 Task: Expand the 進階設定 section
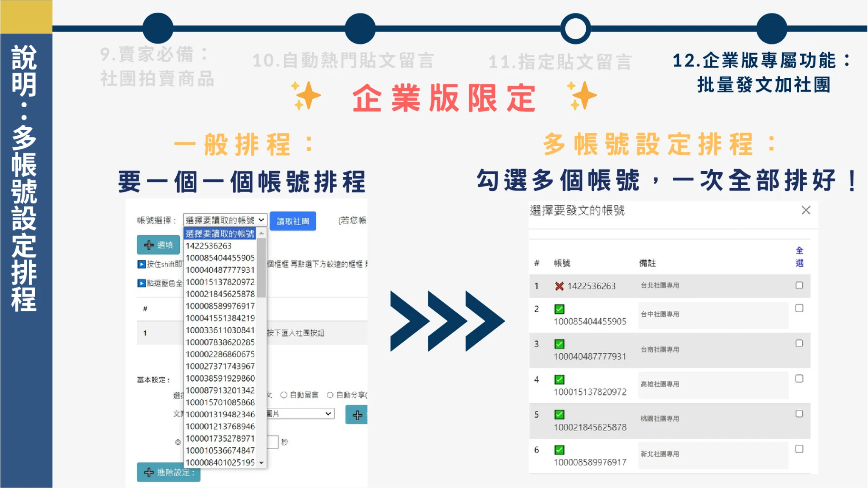point(169,472)
